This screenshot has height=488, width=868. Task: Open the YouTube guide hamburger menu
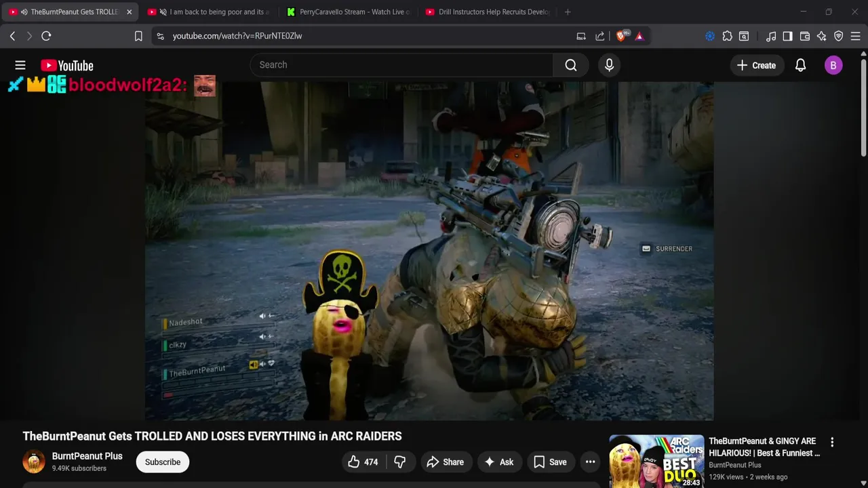tap(20, 65)
